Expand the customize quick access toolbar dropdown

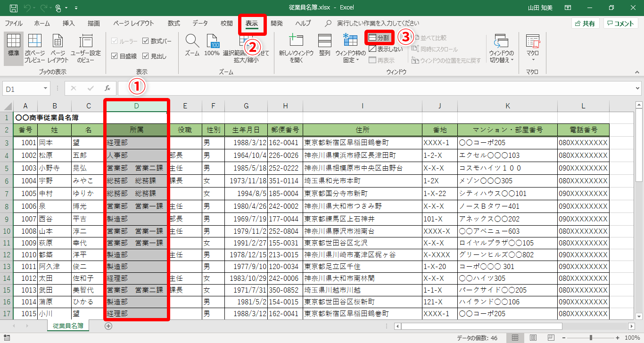click(x=76, y=8)
